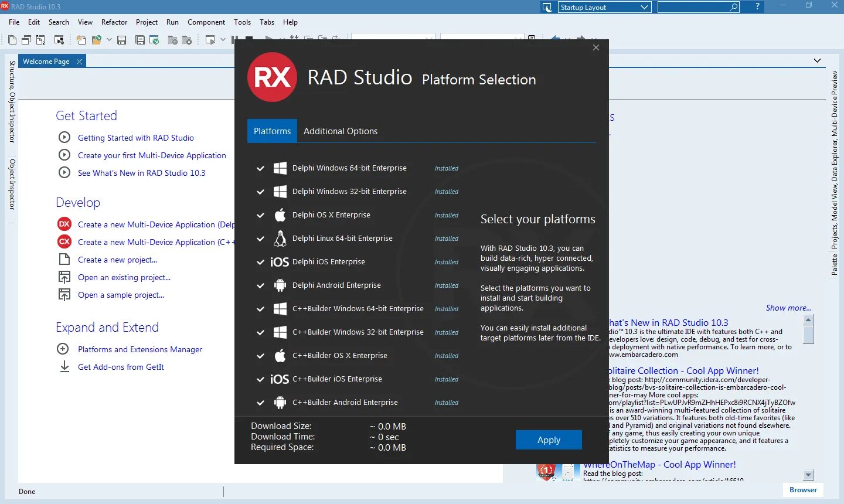Open the Startup Layout dropdown
Image resolution: width=844 pixels, height=504 pixels.
point(604,7)
